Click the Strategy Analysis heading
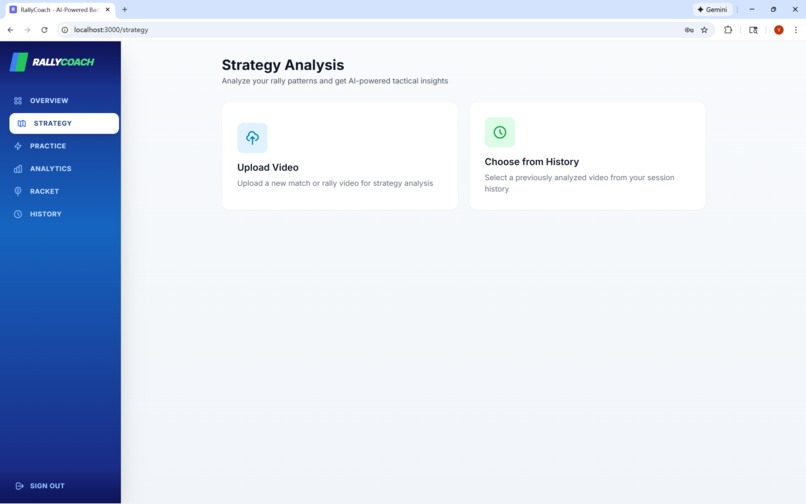806x504 pixels. coord(283,65)
